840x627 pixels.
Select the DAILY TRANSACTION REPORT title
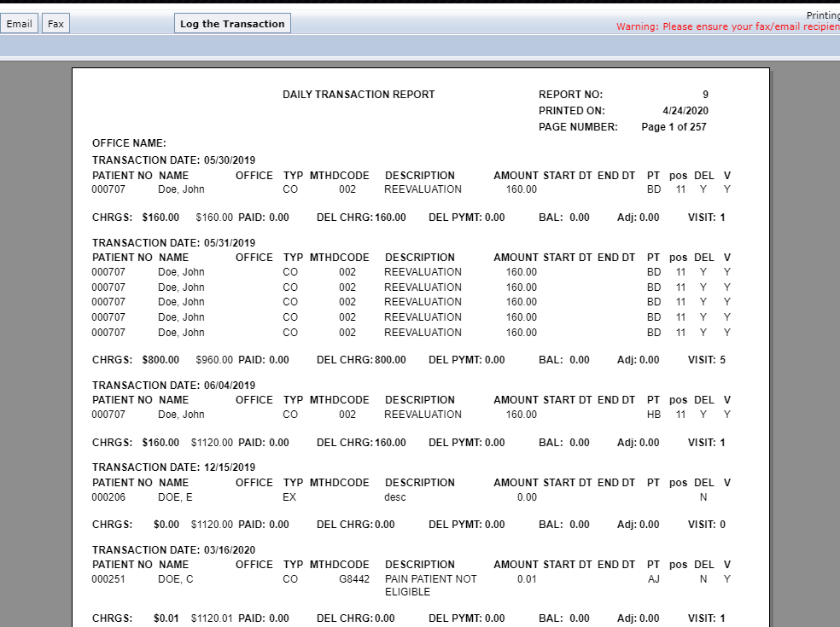coord(359,95)
